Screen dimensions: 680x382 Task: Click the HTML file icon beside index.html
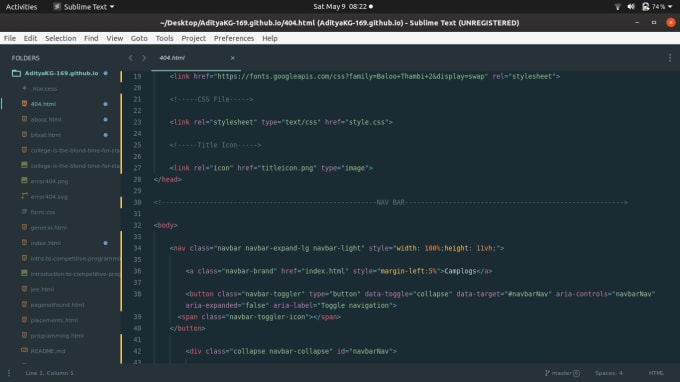click(24, 242)
